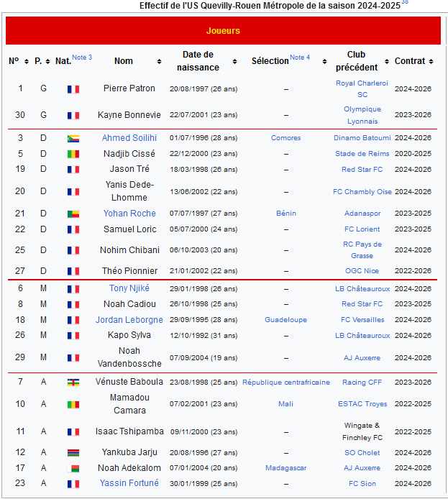This screenshot has width=448, height=499.
Task: Follow the SO Cholet club link
Action: 362,452
